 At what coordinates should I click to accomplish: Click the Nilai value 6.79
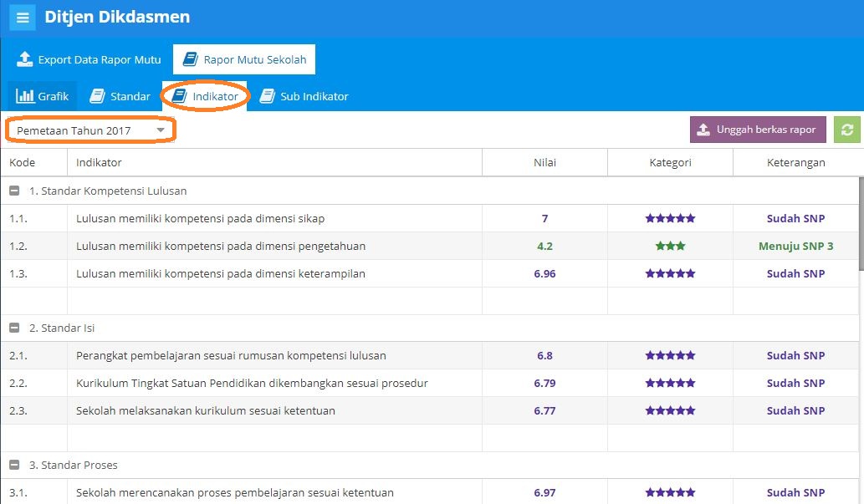(544, 384)
